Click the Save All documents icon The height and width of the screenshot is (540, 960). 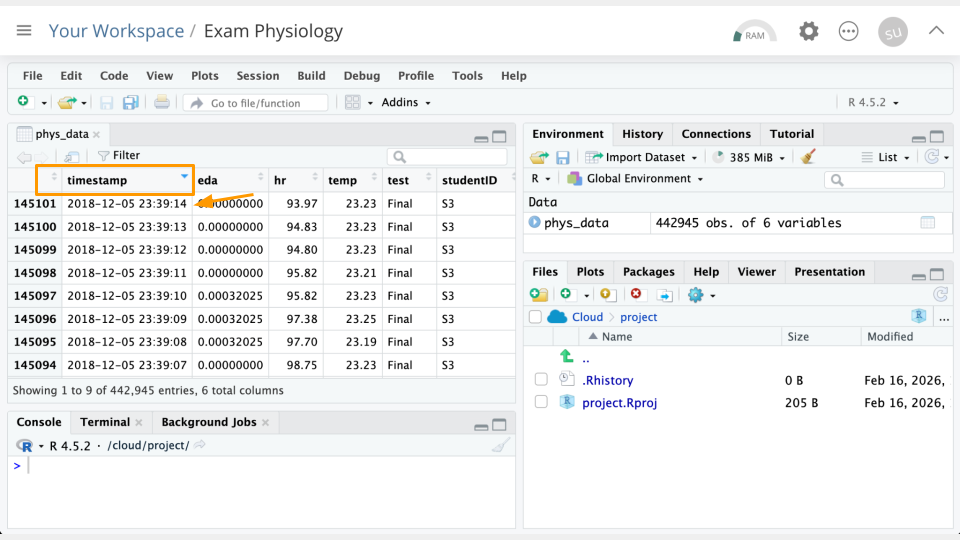point(130,102)
